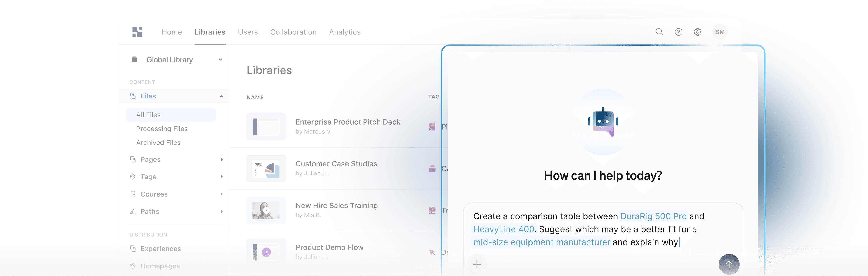Click the Pages icon in sidebar
Screen dimensions: 868x276
point(133,159)
